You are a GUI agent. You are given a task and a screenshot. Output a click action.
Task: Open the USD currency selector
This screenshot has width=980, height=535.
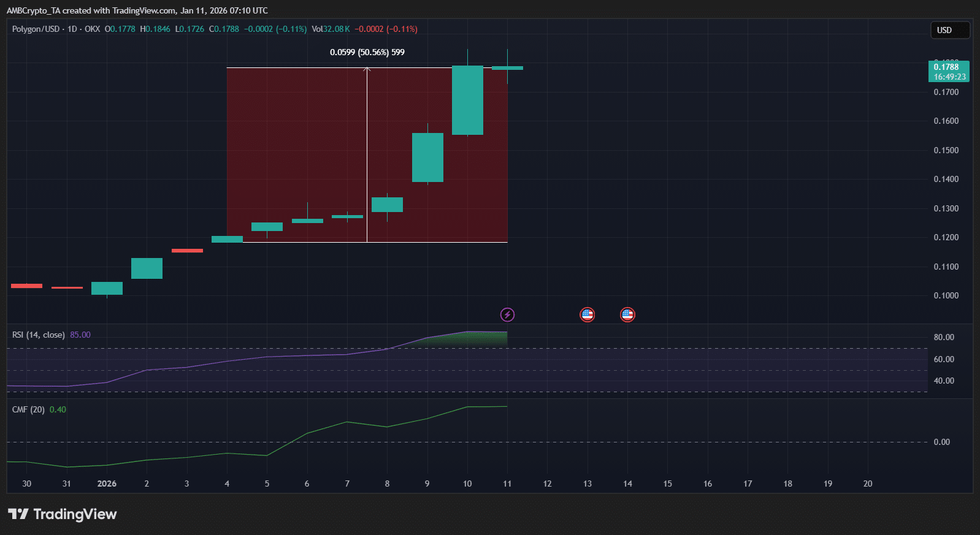pos(950,30)
